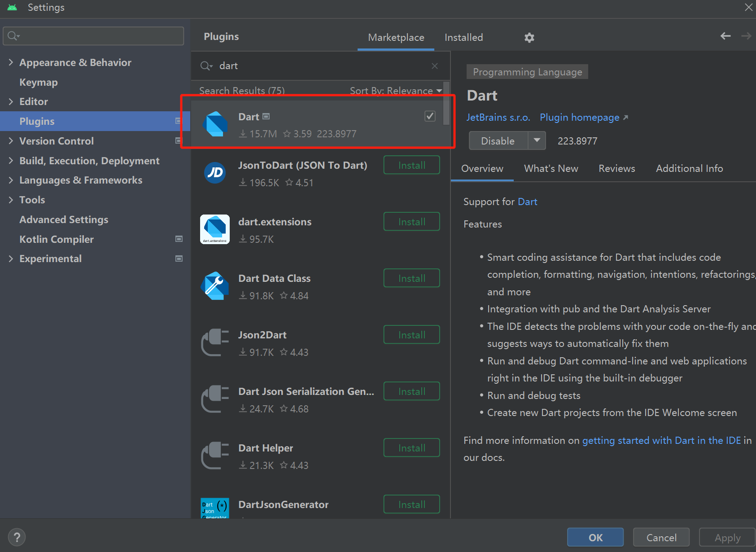Click the back navigation arrow

tap(725, 36)
